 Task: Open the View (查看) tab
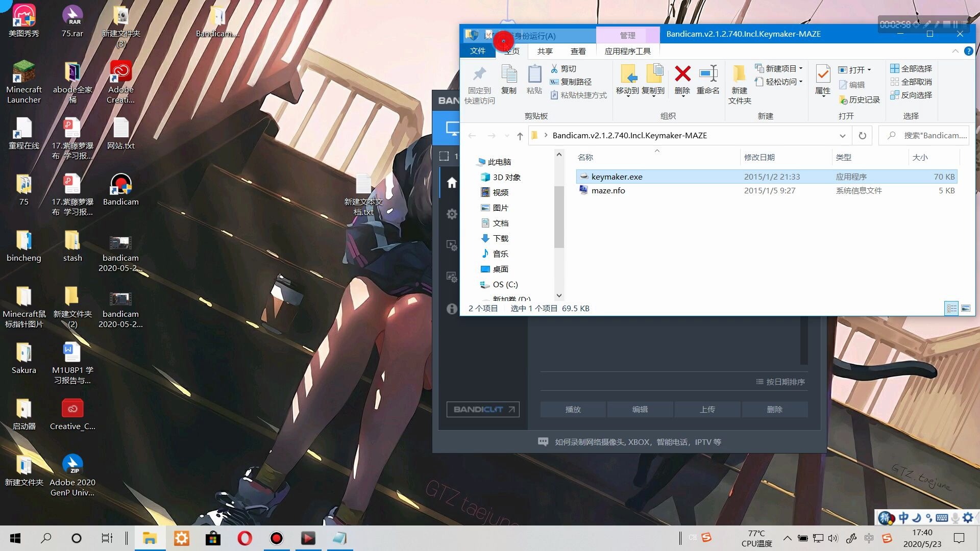click(x=578, y=51)
